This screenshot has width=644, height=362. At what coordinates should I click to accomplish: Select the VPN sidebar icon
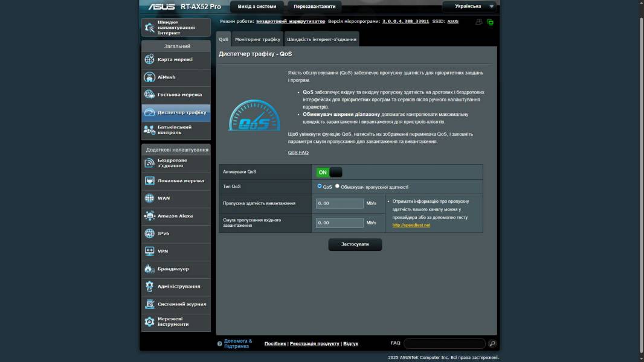tap(149, 251)
